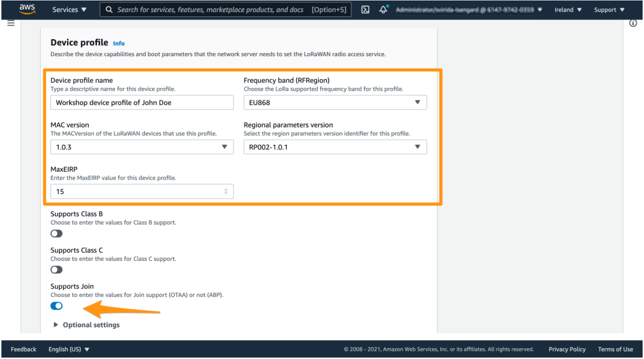Click the search magnifier icon
Image resolution: width=644 pixels, height=359 pixels.
(x=109, y=10)
